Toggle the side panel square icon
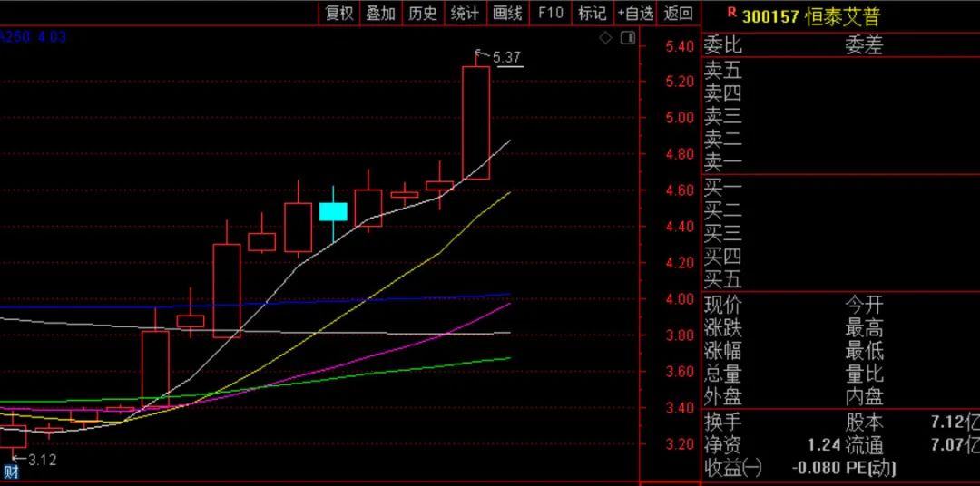This screenshot has width=980, height=486. [627, 38]
